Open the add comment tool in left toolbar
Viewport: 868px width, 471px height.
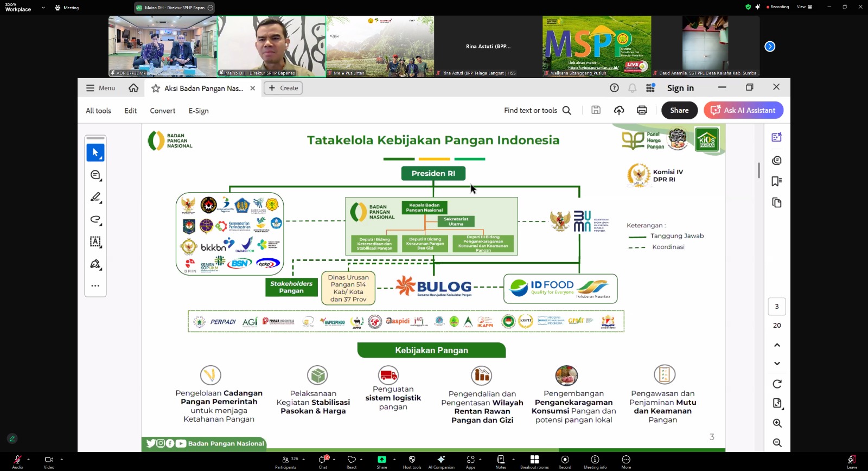pos(95,175)
